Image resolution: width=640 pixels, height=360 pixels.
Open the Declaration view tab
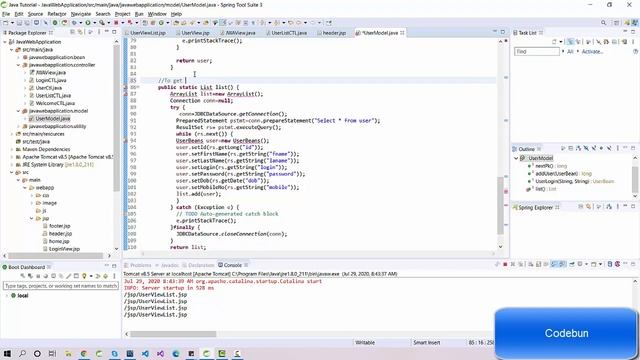(201, 265)
